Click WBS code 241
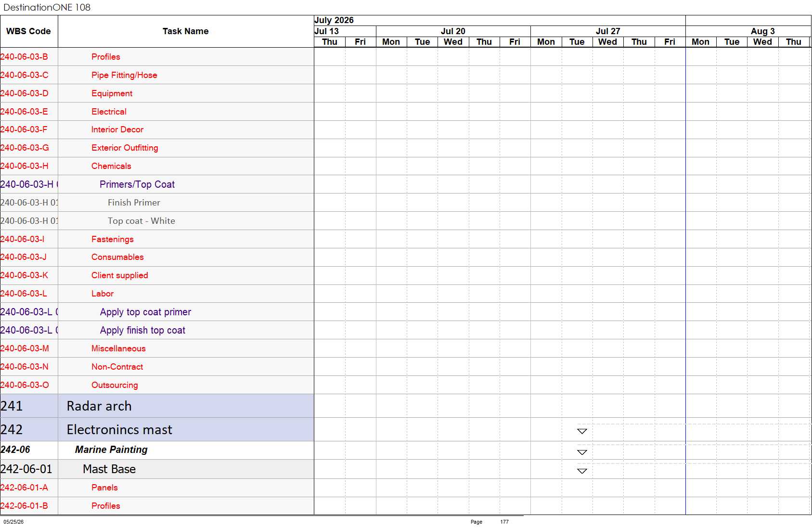 [12, 406]
